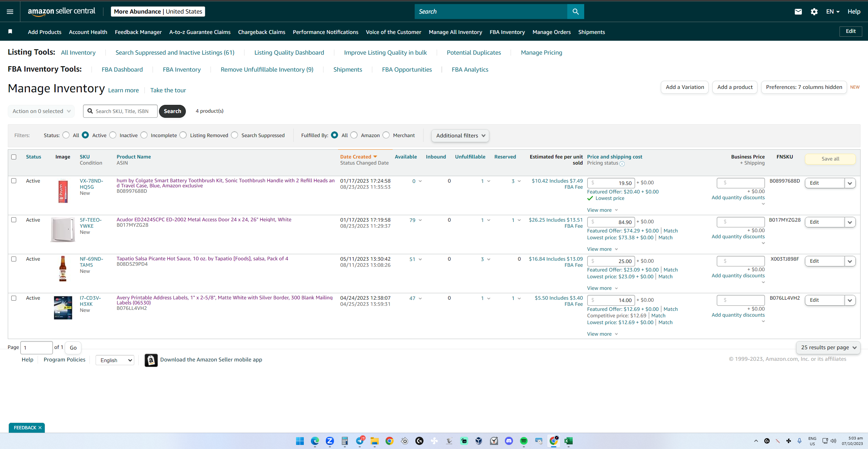The image size is (868, 449).
Task: Open the hamburger navigation menu
Action: (x=10, y=12)
